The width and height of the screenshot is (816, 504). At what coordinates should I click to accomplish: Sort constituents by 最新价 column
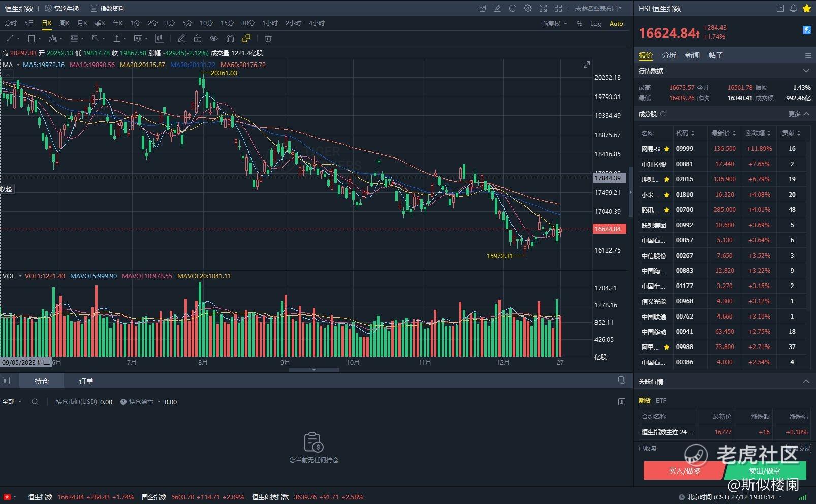724,133
